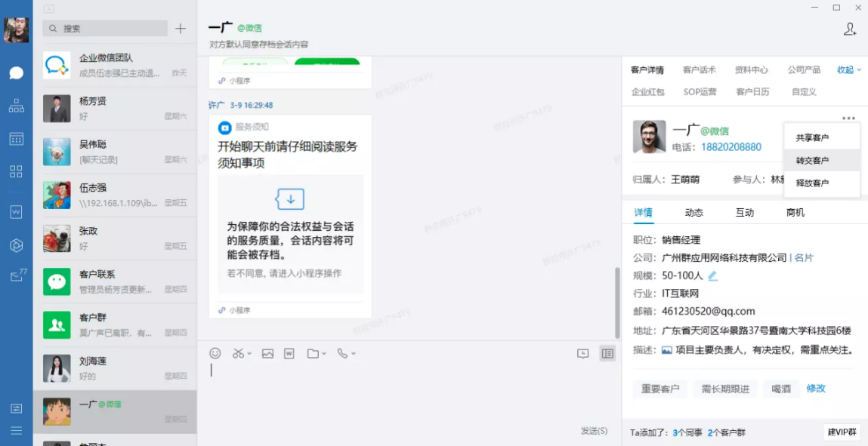Viewport: 868px width, 446px height.
Task: Click the send document W icon
Action: click(289, 353)
